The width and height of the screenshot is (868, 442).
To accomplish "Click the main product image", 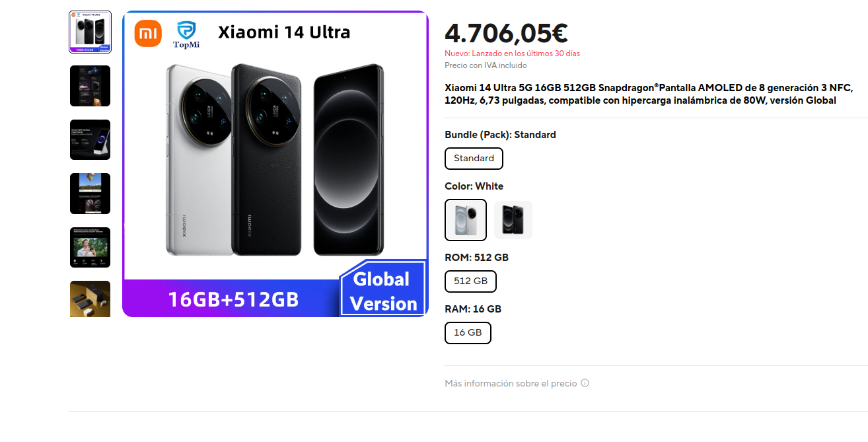I will (x=275, y=164).
